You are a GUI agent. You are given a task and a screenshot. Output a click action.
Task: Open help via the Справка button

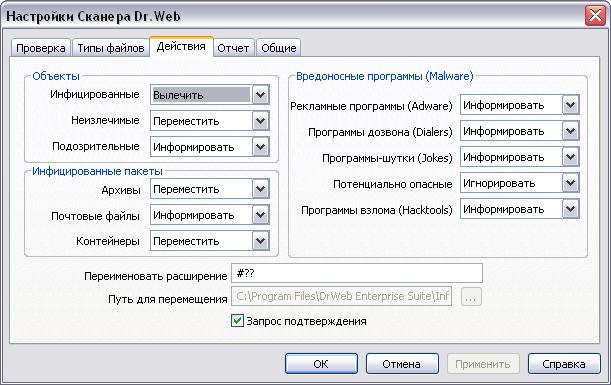[x=564, y=364]
